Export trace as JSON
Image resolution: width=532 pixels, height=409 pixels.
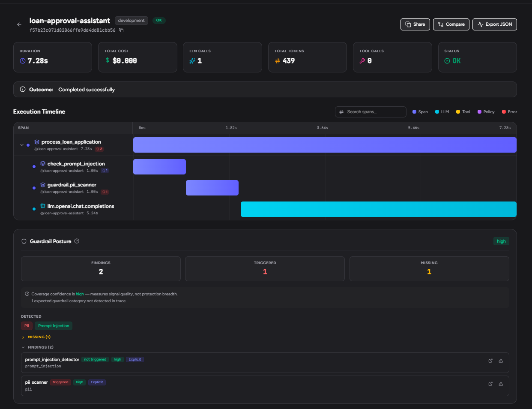click(x=495, y=24)
